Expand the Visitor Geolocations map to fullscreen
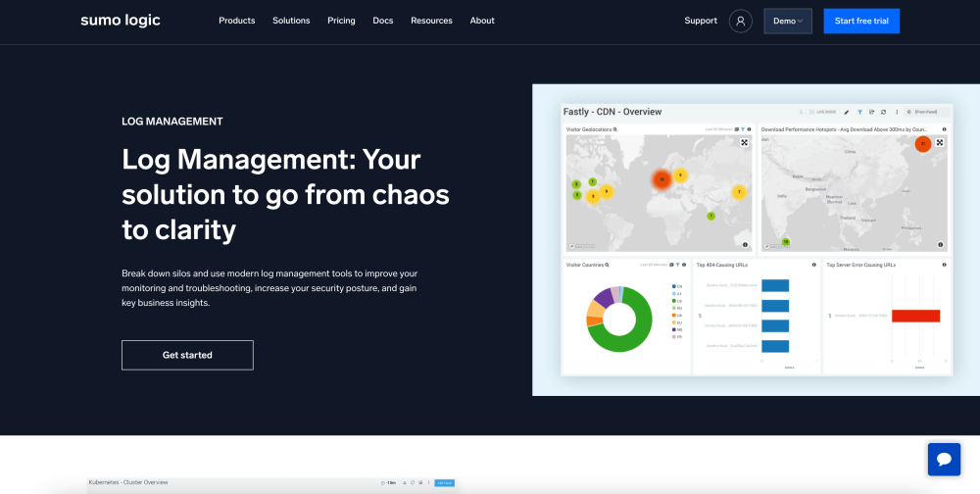Screen dimensions: 980x494 [744, 143]
